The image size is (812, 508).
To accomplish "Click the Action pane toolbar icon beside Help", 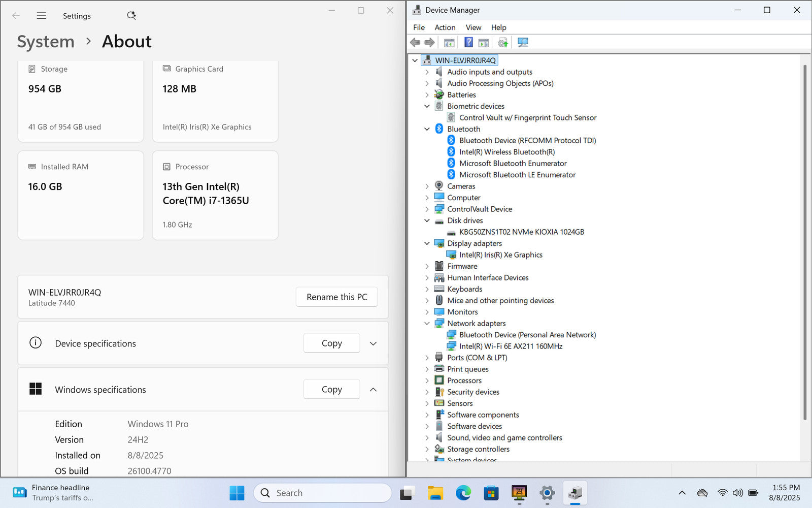I will [x=484, y=43].
